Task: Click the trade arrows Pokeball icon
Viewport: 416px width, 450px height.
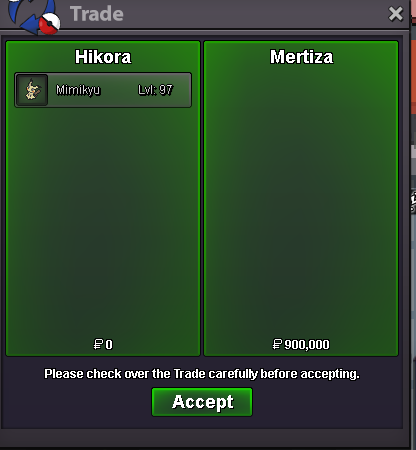Action: (x=34, y=17)
